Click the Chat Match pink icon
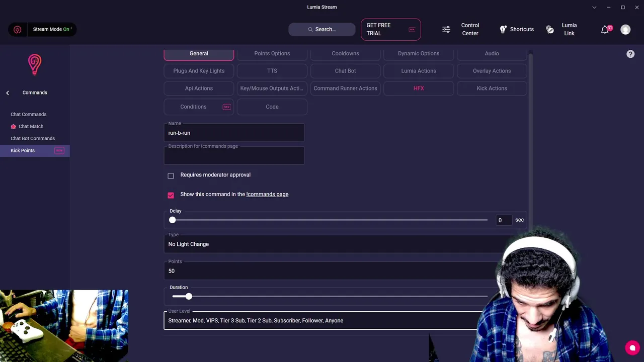Image resolution: width=644 pixels, height=362 pixels. tap(14, 127)
